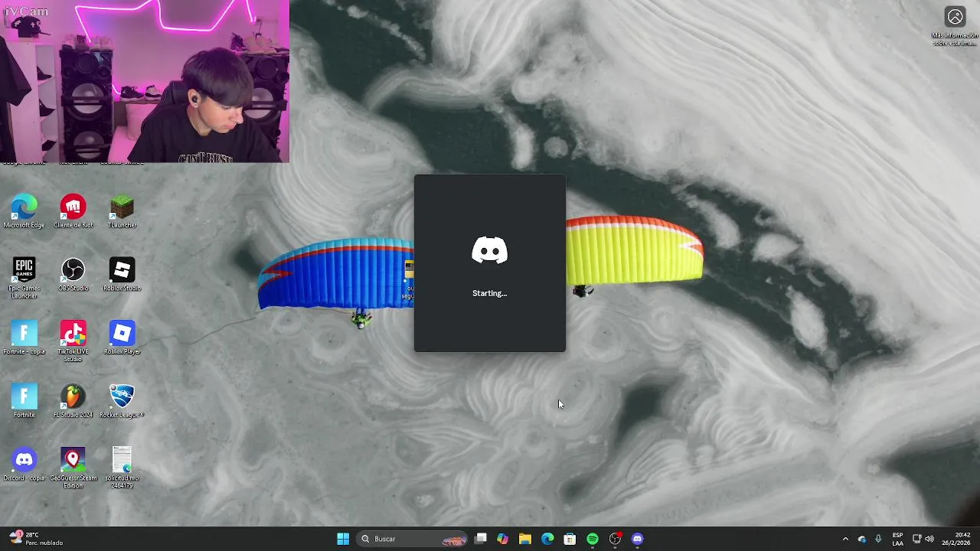
Task: Open the Windows Start menu
Action: tap(343, 539)
